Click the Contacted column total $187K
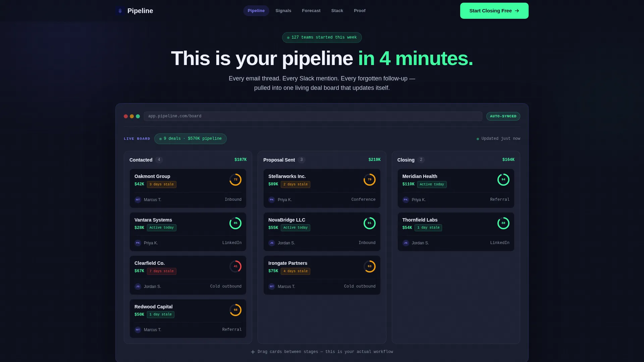 click(x=240, y=160)
